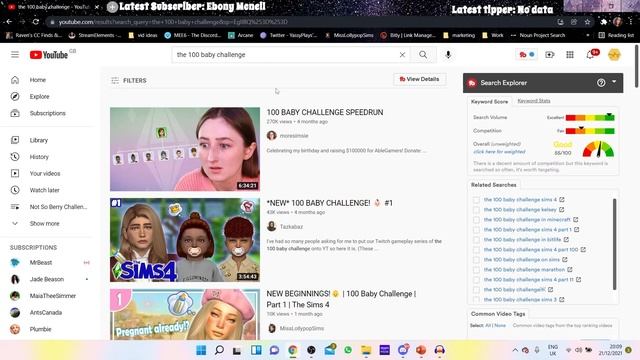The image size is (640, 360).
Task: Tick checkbox for '100 baby challenge marathon'
Action: point(476,270)
